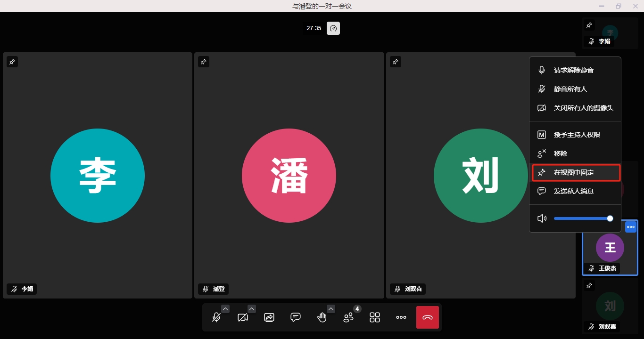
Task: Raise your hand
Action: tap(322, 317)
